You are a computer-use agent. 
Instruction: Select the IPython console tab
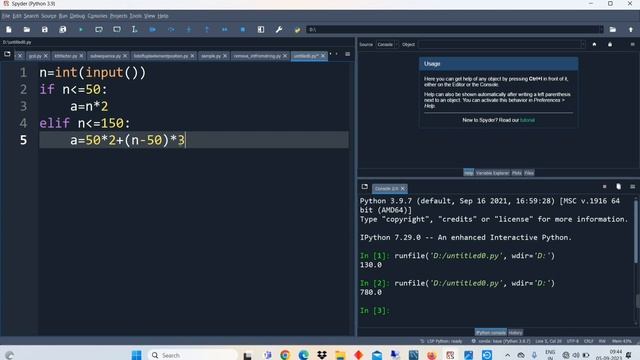coord(491,333)
